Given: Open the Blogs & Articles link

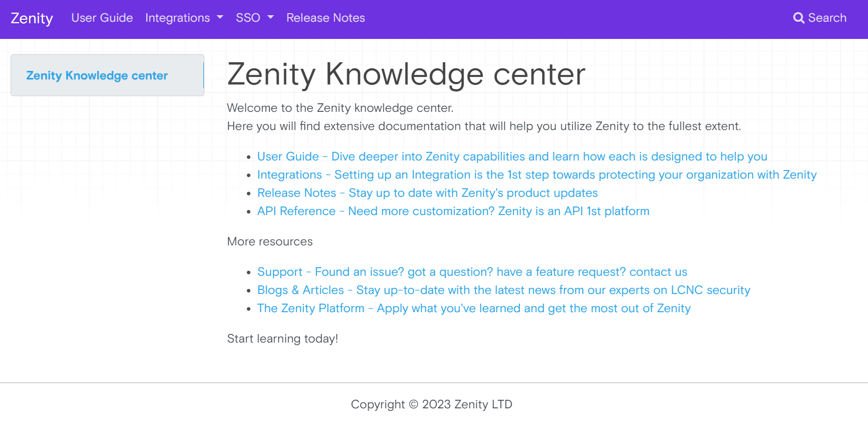Looking at the screenshot, I should pos(503,290).
